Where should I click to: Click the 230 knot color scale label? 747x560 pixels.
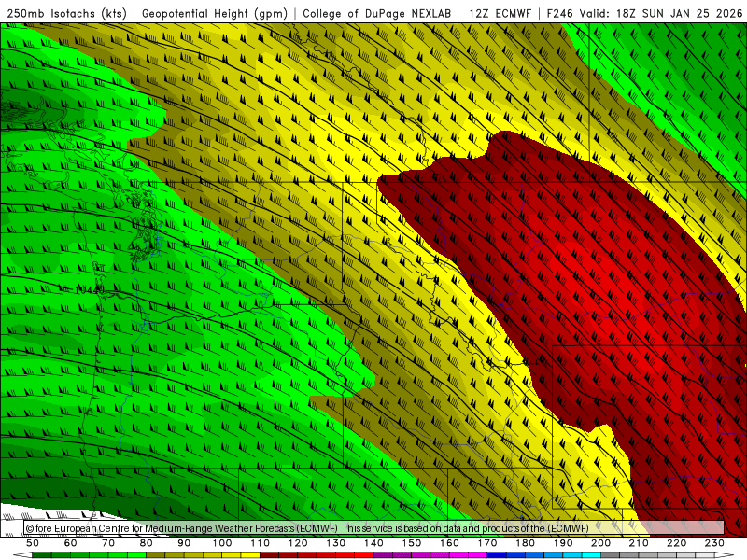click(x=714, y=543)
